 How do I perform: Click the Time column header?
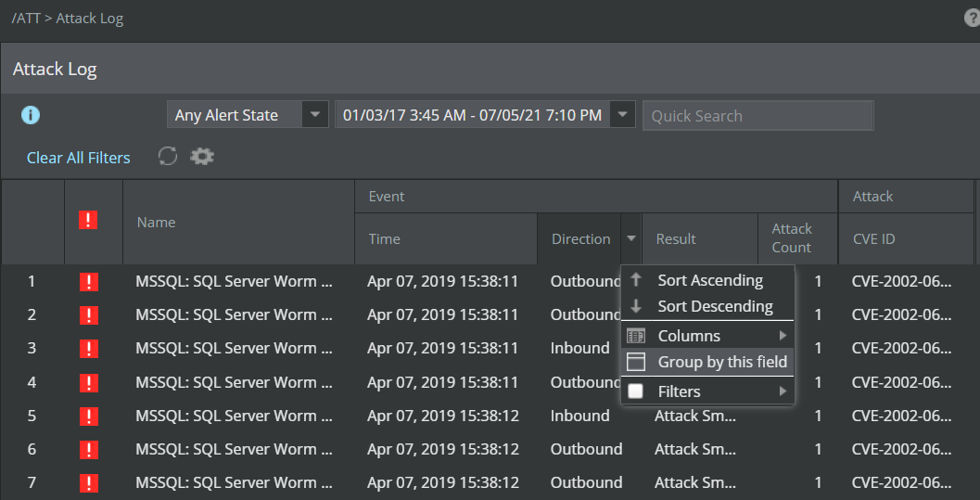[446, 238]
